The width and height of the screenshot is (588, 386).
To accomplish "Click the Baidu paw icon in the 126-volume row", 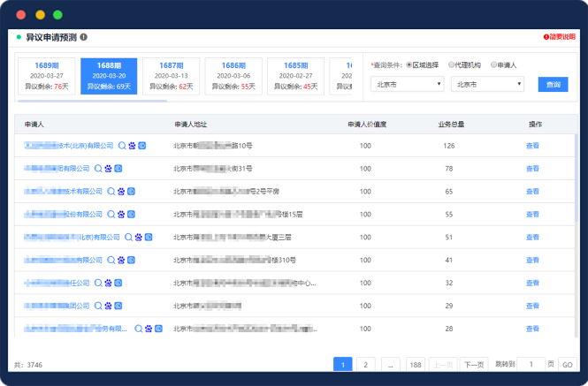I will point(132,146).
